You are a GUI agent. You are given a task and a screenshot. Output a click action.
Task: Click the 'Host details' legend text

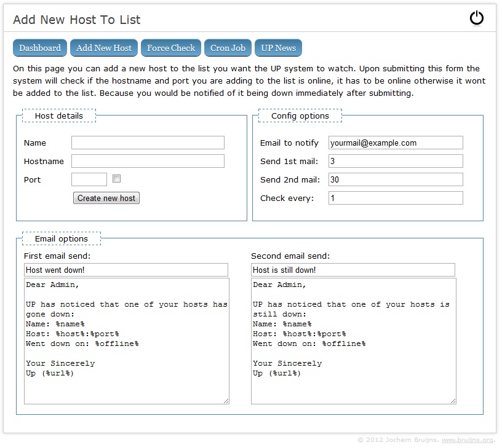[59, 116]
